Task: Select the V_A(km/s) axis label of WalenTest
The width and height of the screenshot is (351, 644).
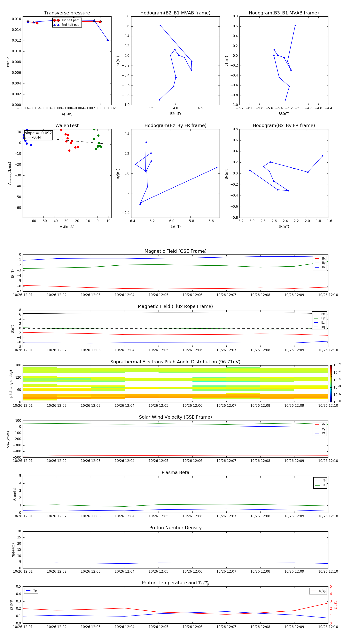Action: click(67, 227)
